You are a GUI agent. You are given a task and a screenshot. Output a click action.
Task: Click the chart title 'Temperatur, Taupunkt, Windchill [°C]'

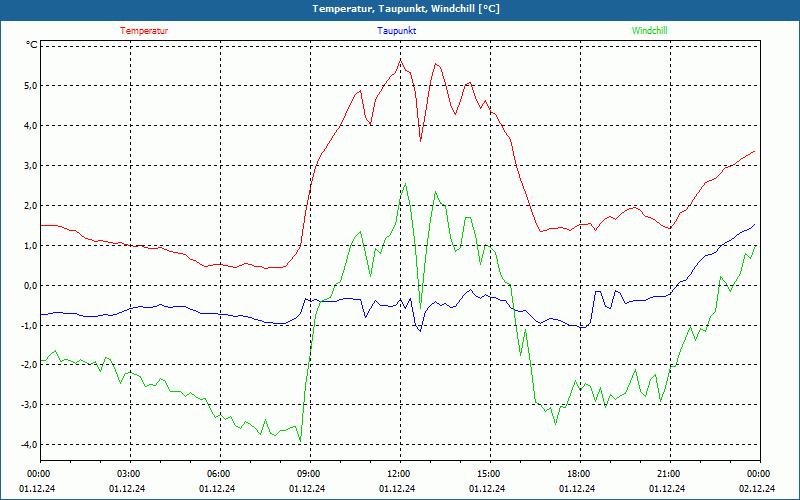[x=406, y=9]
